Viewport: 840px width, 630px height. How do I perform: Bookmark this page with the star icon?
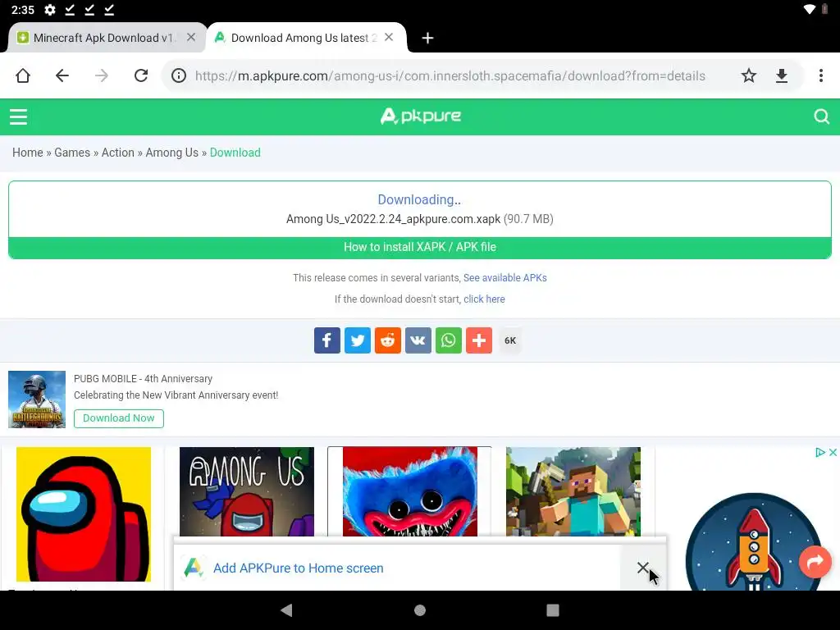click(748, 75)
